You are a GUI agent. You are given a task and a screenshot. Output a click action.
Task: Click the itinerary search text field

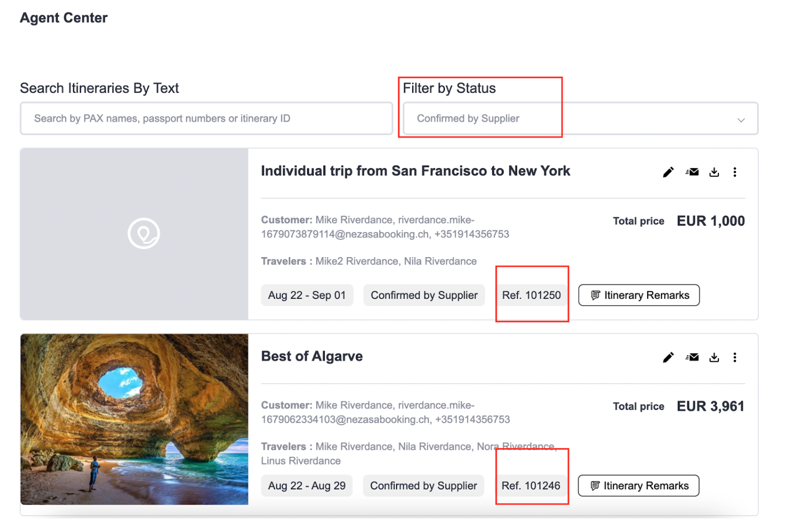pos(206,119)
